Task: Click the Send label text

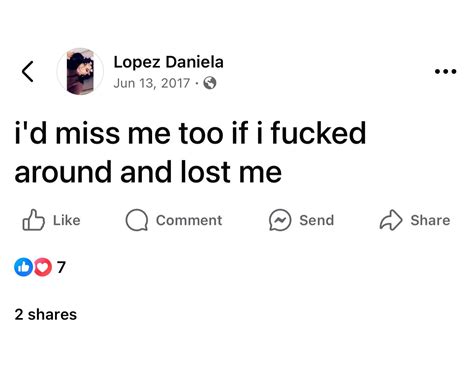Action: click(x=316, y=220)
